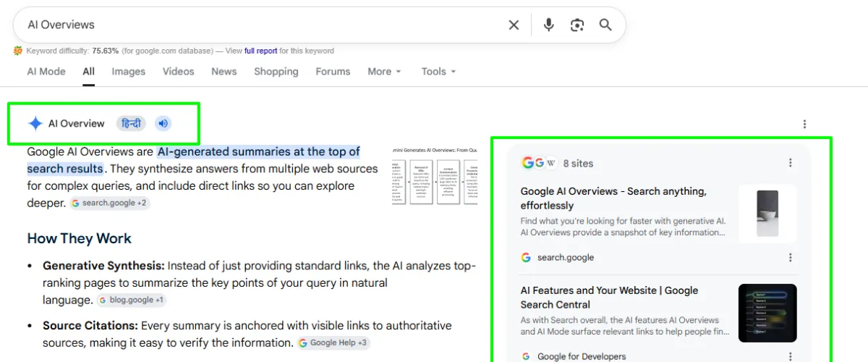Open Google Lens image search icon
The height and width of the screenshot is (362, 868).
576,25
